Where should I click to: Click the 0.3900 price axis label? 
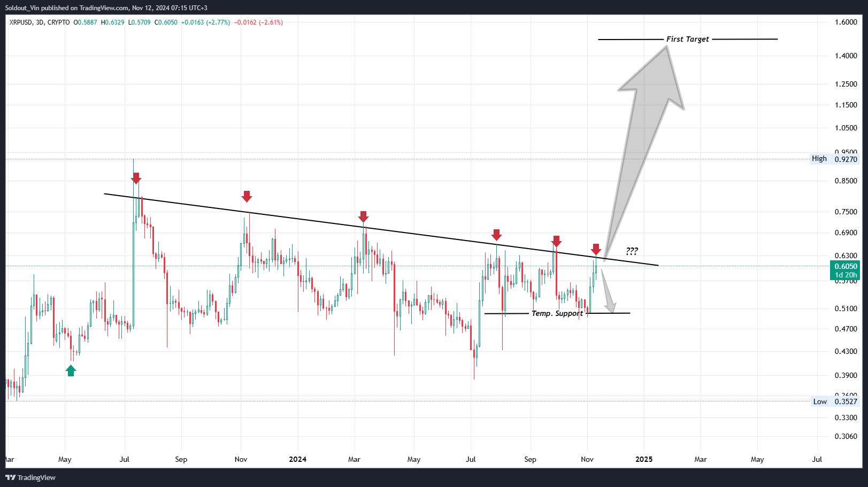click(x=846, y=375)
